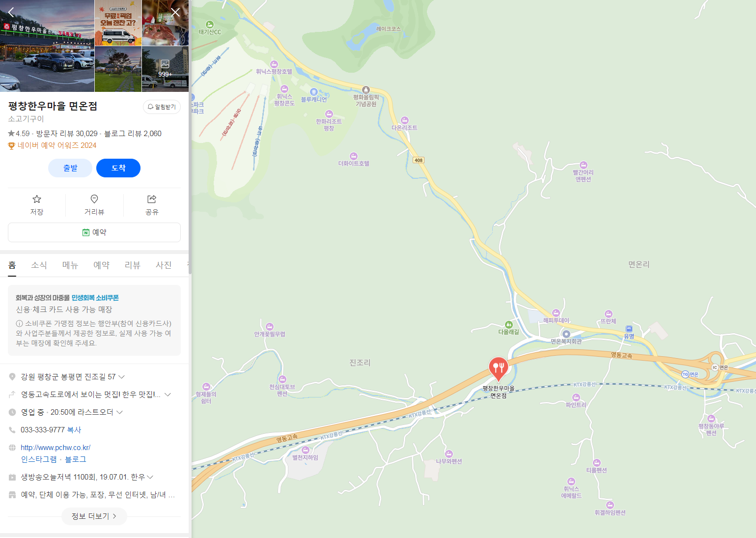Open the 리뷰 tab
The width and height of the screenshot is (756, 538).
point(132,265)
